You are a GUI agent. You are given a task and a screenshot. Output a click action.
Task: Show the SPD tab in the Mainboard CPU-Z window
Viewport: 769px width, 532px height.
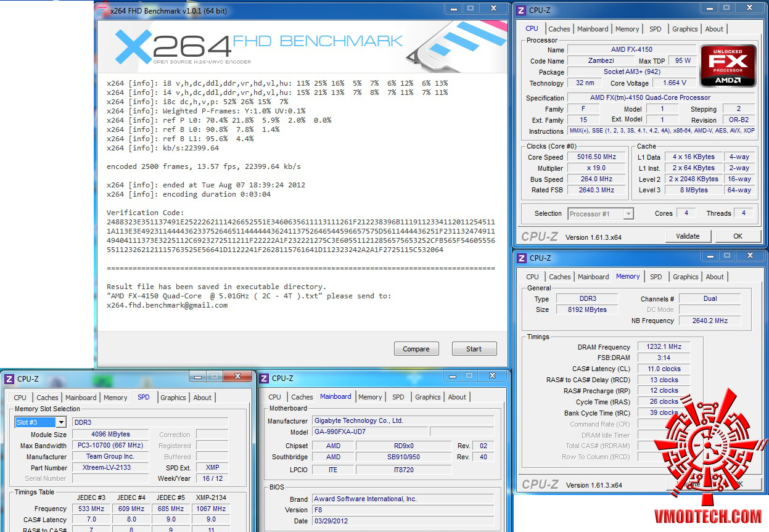(398, 397)
